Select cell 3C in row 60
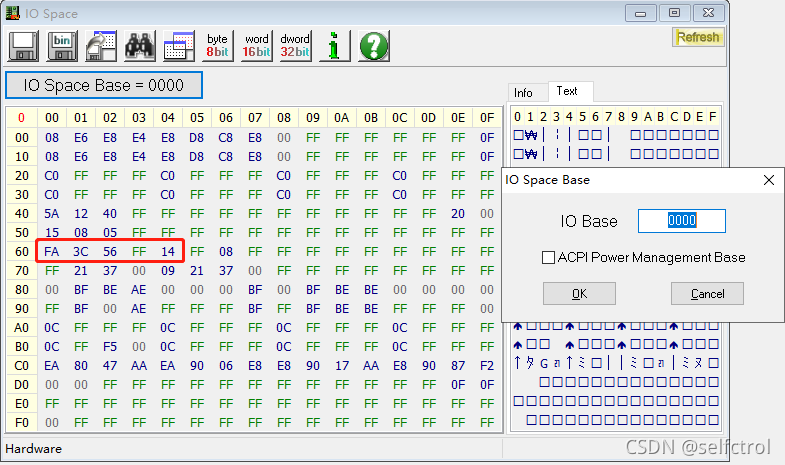 pyautogui.click(x=81, y=251)
